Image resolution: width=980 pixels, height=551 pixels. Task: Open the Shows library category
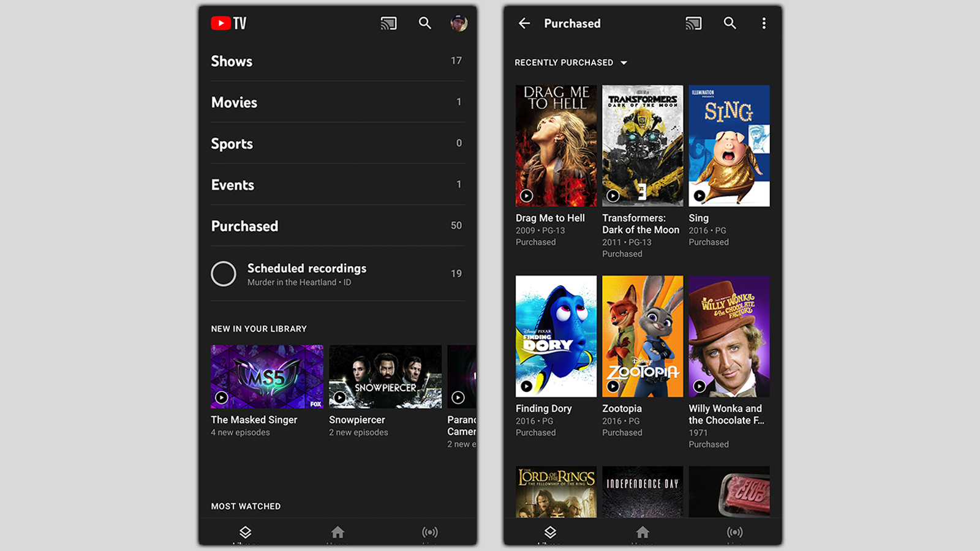[x=337, y=61]
